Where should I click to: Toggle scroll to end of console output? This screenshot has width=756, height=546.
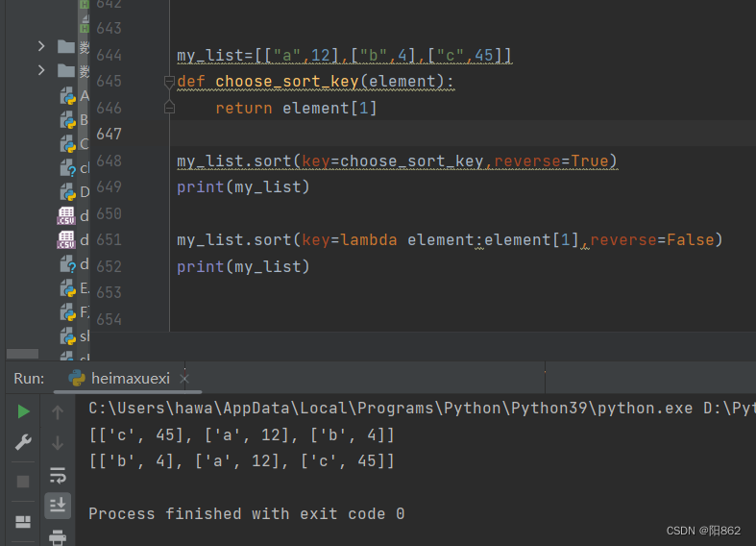(x=58, y=505)
